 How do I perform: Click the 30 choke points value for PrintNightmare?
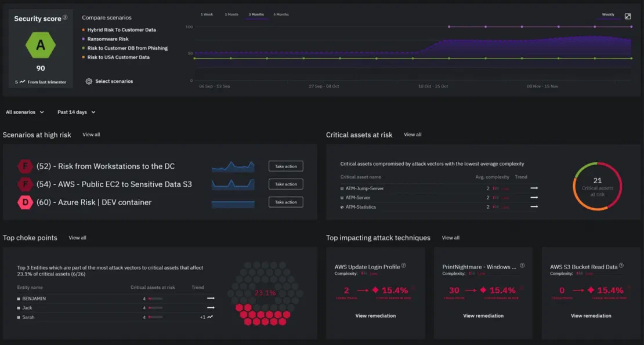[454, 290]
